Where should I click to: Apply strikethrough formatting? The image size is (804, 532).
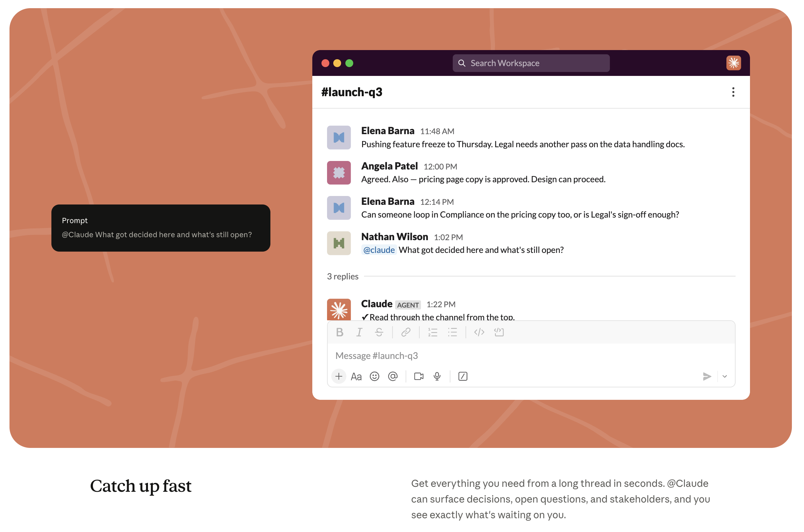(379, 332)
